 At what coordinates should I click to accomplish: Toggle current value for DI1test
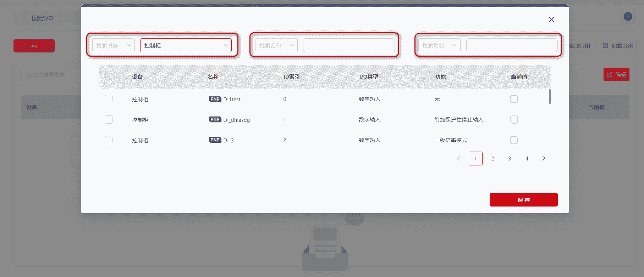coord(514,99)
